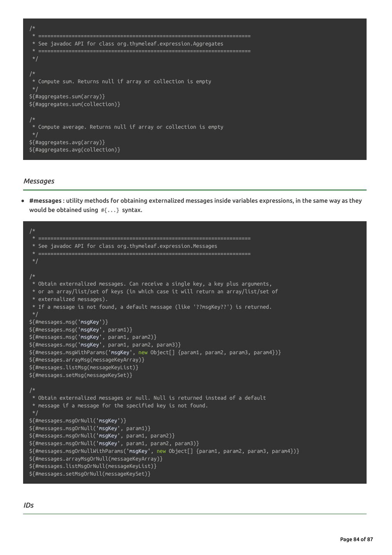Click the ${#messages.listMsgOrNull(messageKeyList)} line
Screen dimensions: 392x555
pyautogui.click(x=93, y=466)
